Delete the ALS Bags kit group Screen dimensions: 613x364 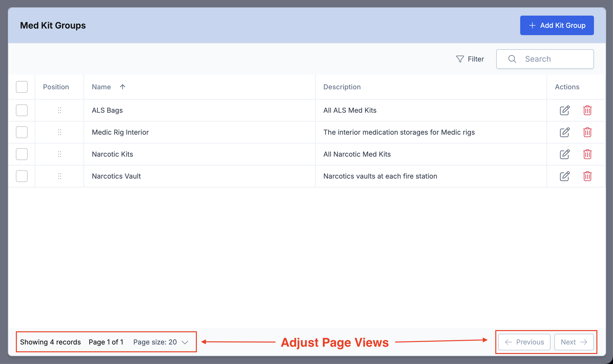[587, 110]
